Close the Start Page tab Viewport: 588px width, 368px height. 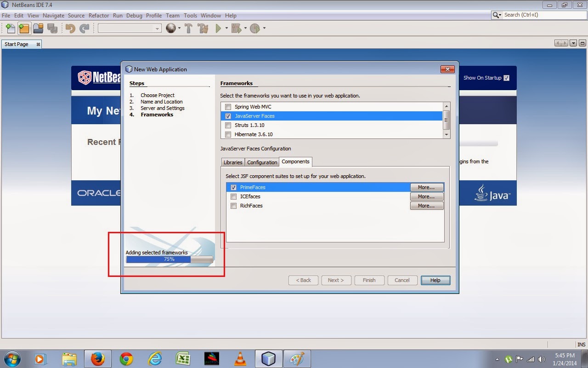coord(38,44)
